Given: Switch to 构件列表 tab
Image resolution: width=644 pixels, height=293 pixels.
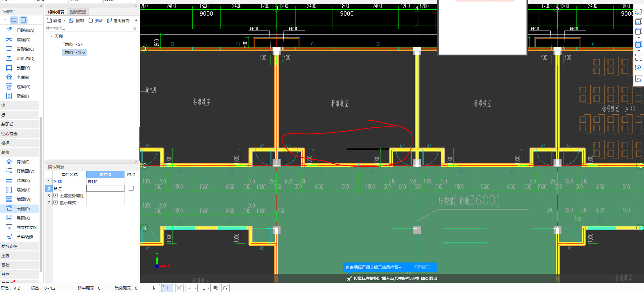Looking at the screenshot, I should 56,12.
